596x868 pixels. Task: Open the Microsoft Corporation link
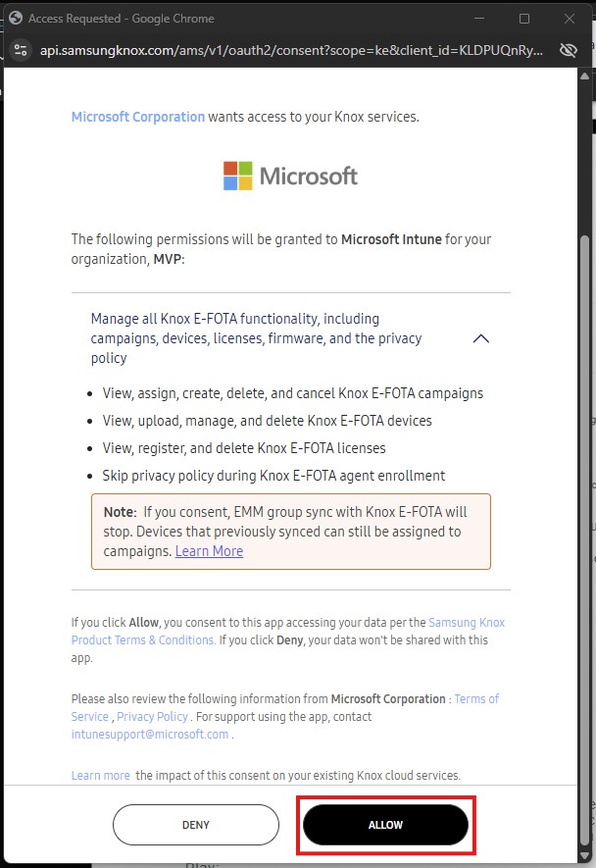tap(138, 117)
